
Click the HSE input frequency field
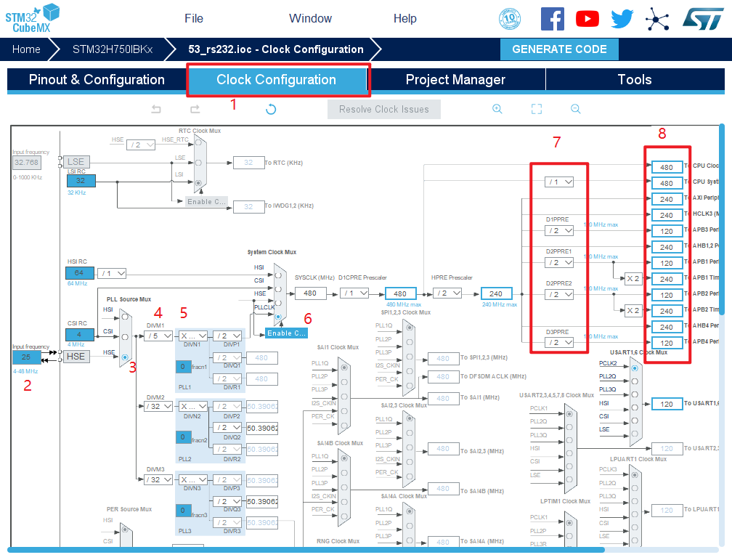pyautogui.click(x=26, y=357)
